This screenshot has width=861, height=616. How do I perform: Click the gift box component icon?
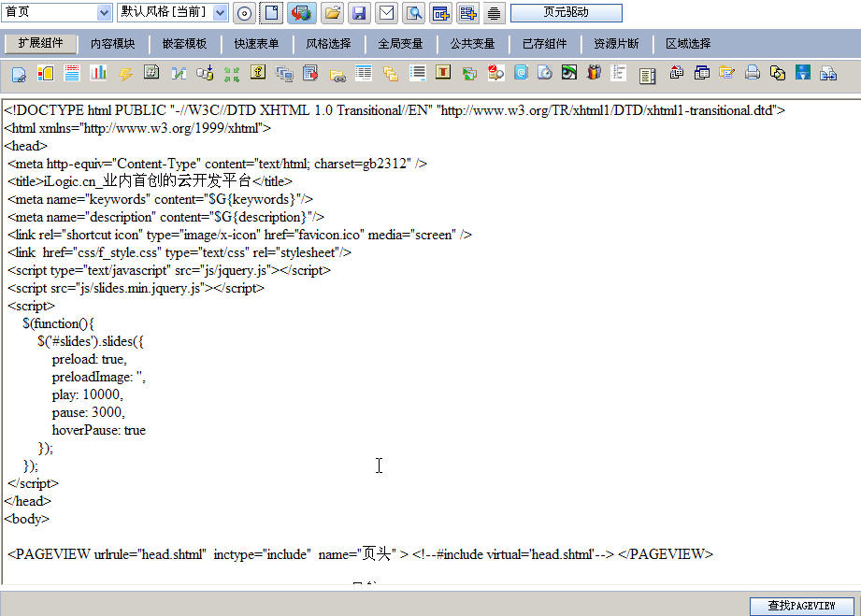coord(594,73)
